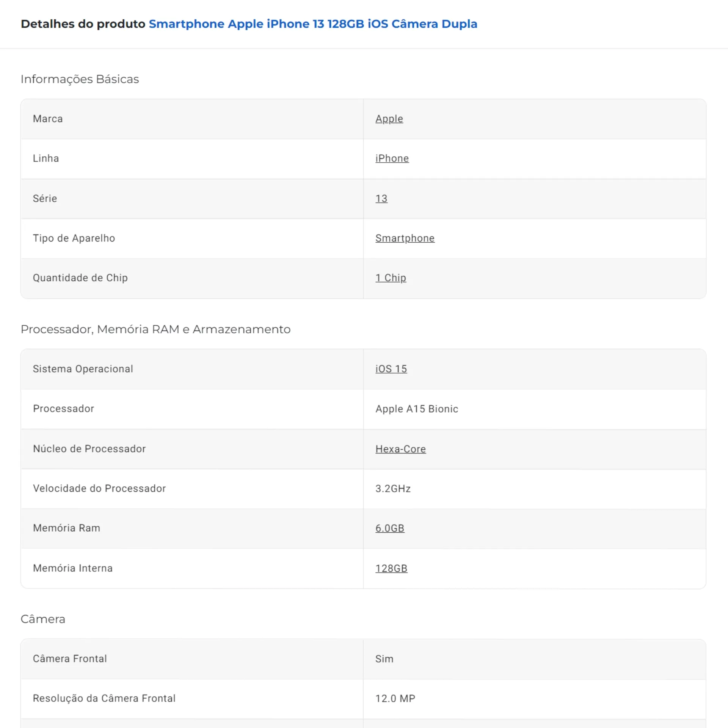
Task: Click the Smartphone device type link
Action: (405, 238)
